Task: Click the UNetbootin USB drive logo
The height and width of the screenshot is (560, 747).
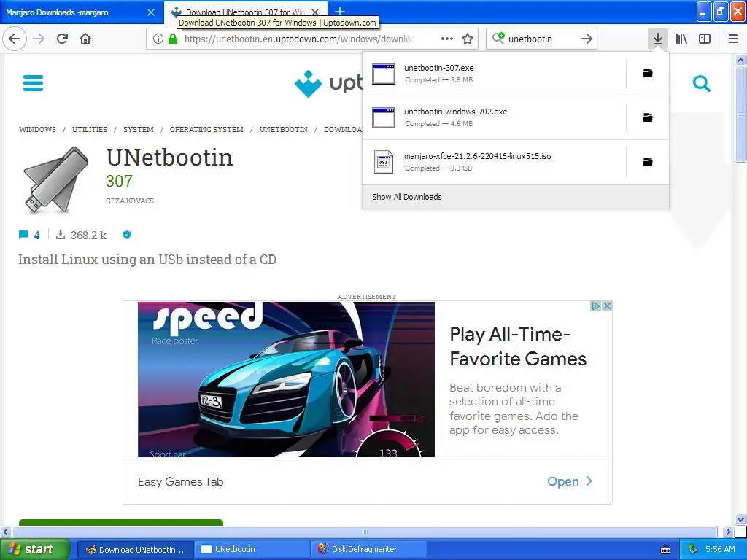Action: pos(55,179)
